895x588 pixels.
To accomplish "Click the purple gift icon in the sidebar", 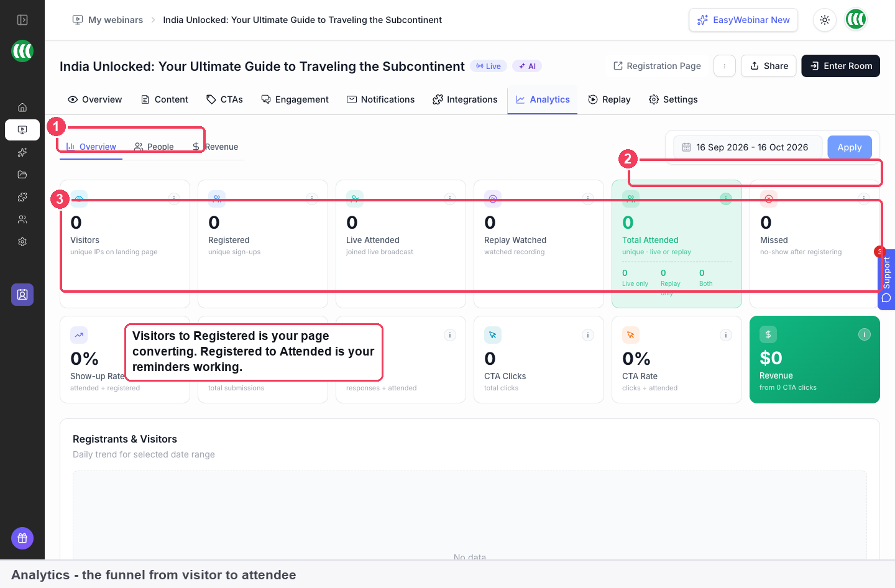I will click(22, 538).
